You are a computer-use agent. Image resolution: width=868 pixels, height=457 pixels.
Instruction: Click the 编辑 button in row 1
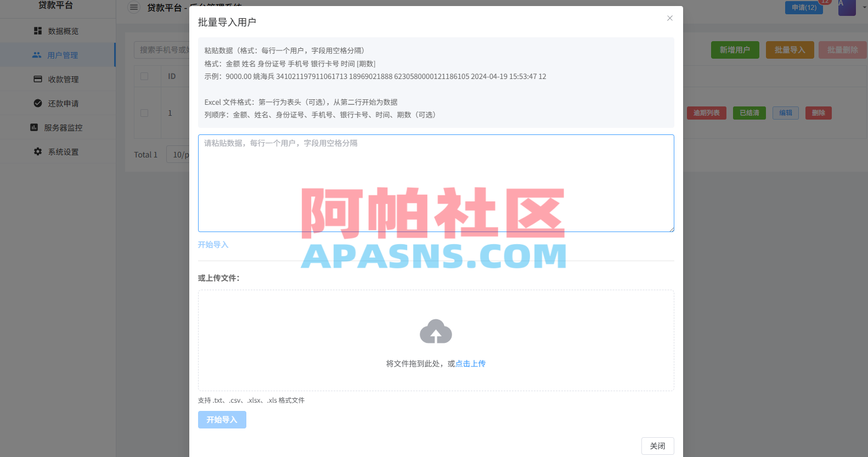tap(786, 113)
